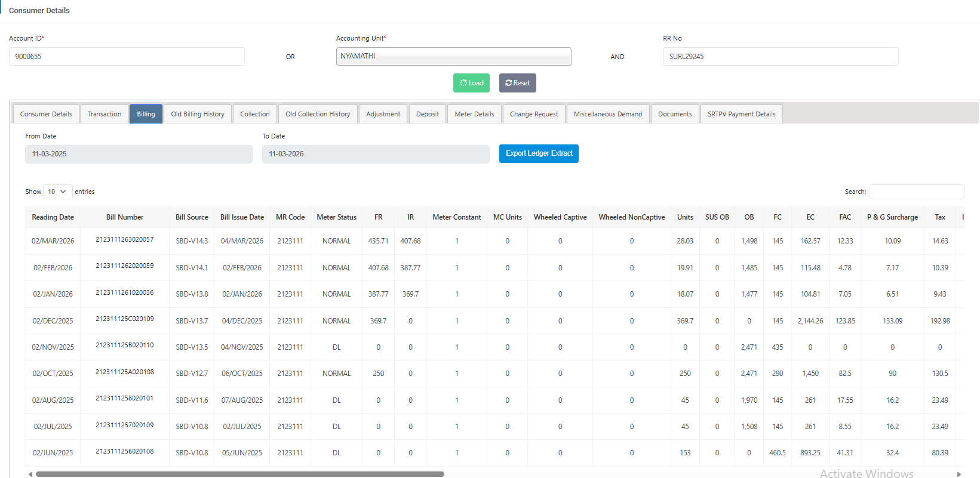Switch to SRTPV Payment Details tab

coord(741,114)
